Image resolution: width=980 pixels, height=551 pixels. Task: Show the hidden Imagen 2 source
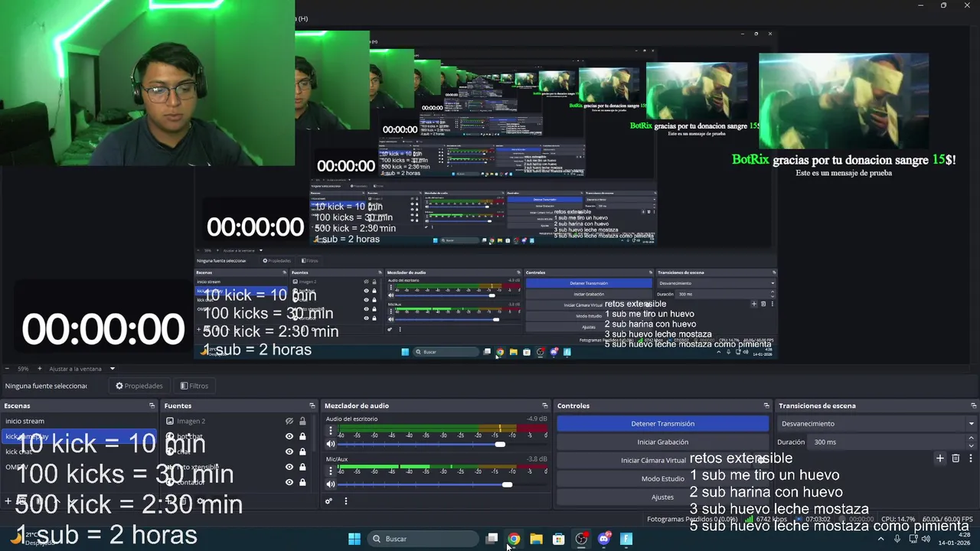[289, 421]
